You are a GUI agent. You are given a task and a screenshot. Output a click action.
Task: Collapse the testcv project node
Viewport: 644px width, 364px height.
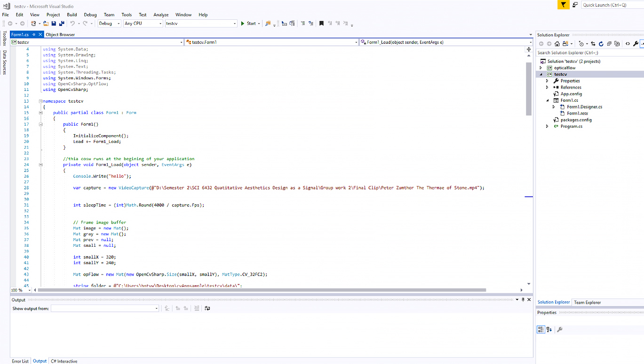(541, 74)
